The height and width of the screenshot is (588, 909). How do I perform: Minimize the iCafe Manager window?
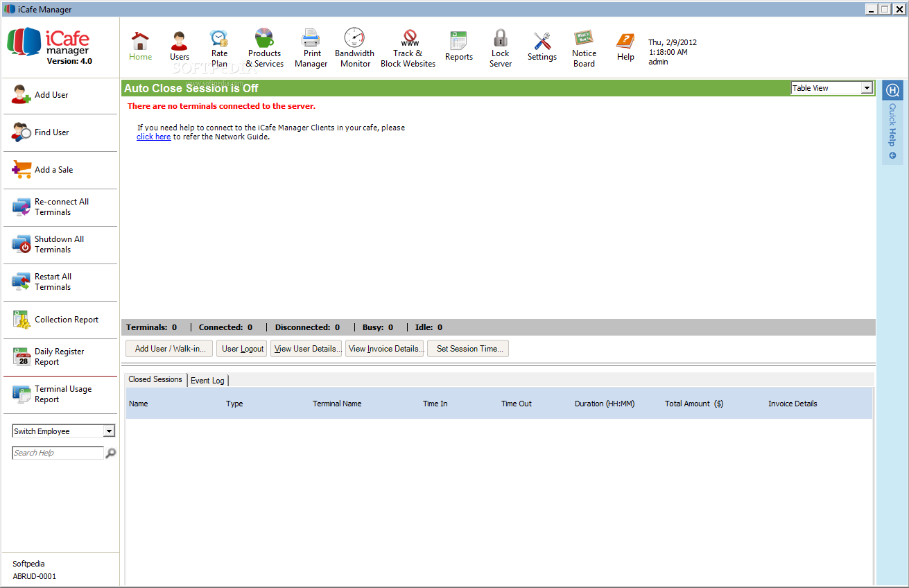pyautogui.click(x=872, y=9)
